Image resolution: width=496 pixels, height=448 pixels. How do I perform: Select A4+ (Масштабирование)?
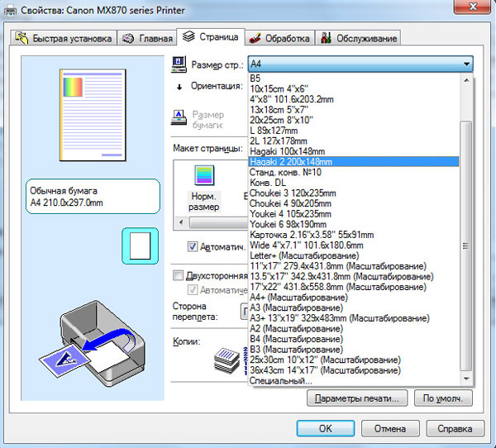[354, 298]
